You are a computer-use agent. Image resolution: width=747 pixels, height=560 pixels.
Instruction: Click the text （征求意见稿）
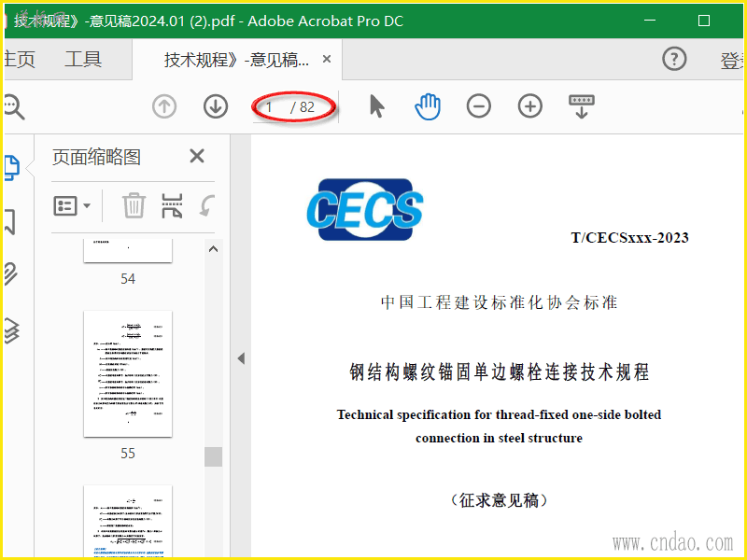pos(499,500)
